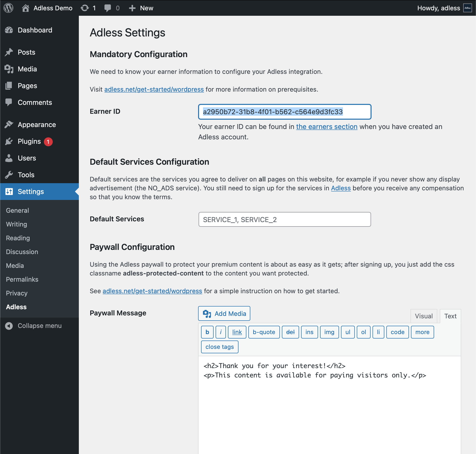Open the New content dropdown

pos(141,8)
